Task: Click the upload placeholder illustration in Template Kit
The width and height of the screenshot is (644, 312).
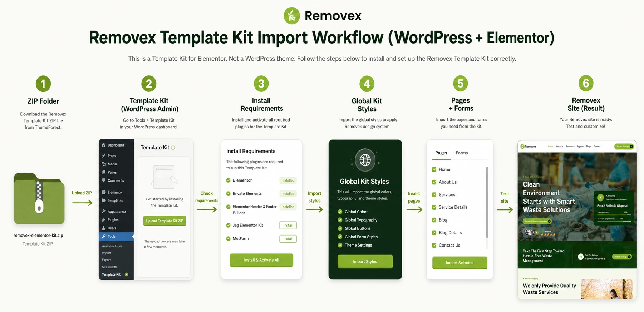Action: pyautogui.click(x=164, y=177)
